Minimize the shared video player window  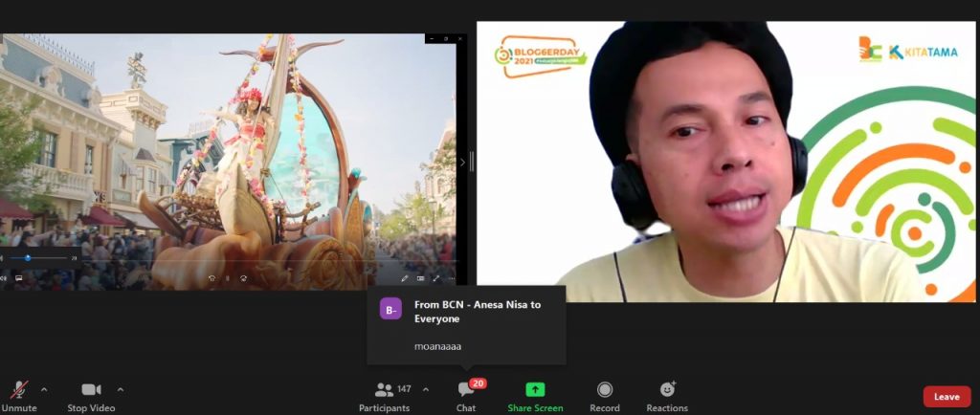(x=433, y=38)
